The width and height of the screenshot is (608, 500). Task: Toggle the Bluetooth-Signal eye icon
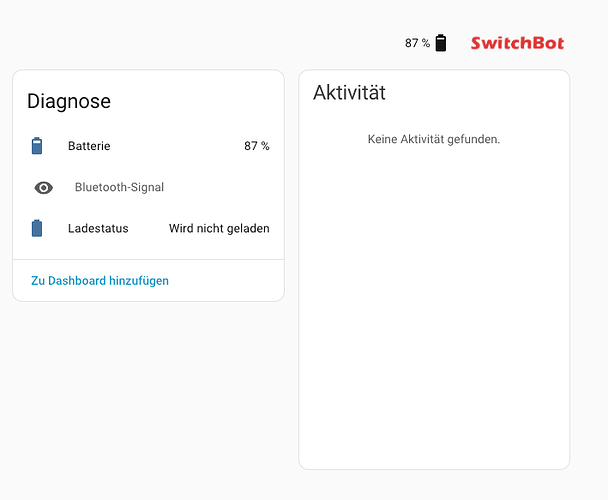click(43, 188)
